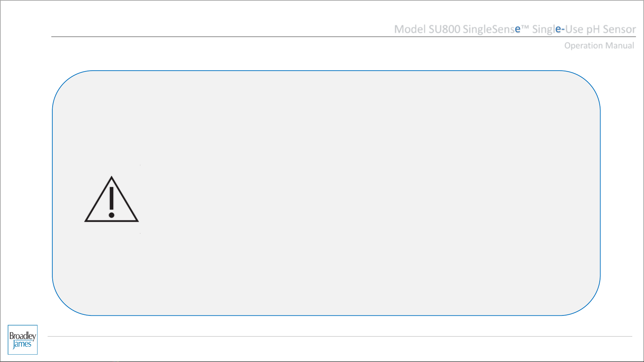Select the exclamation mark inside the triangle
644x362 pixels.
(x=112, y=202)
